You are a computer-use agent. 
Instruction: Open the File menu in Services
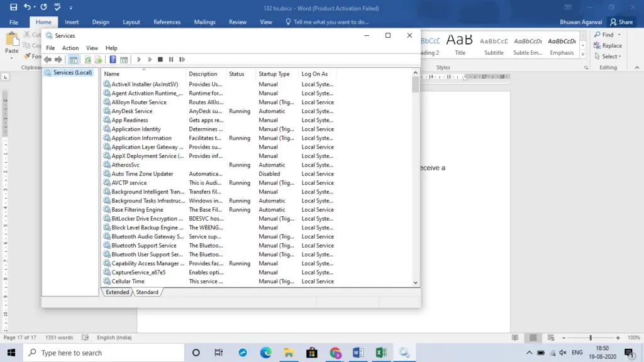pyautogui.click(x=50, y=48)
